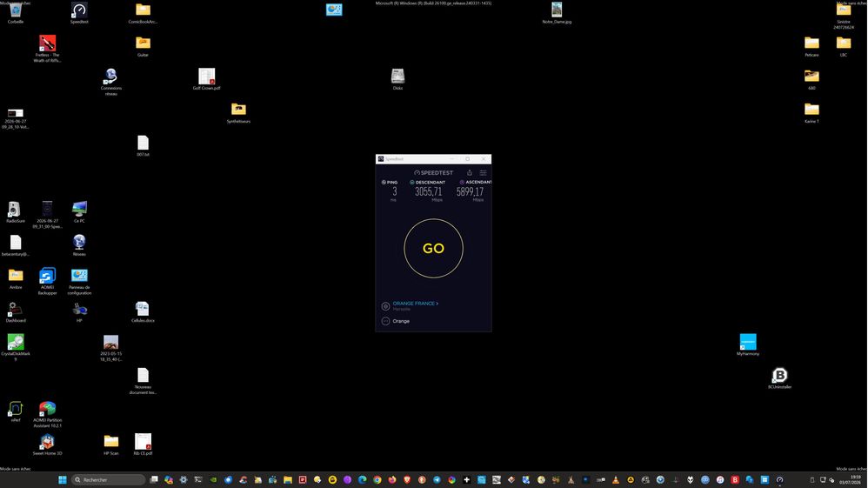
Task: Select the Disks desktop icon
Action: click(x=397, y=79)
